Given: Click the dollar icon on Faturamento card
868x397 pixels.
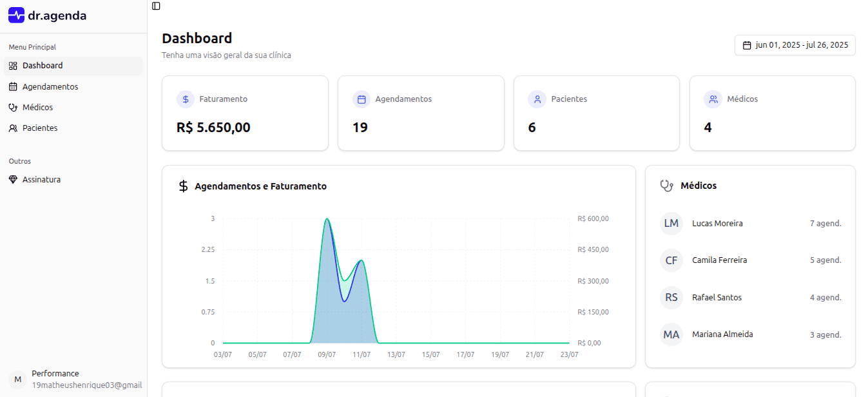Looking at the screenshot, I should coord(186,99).
